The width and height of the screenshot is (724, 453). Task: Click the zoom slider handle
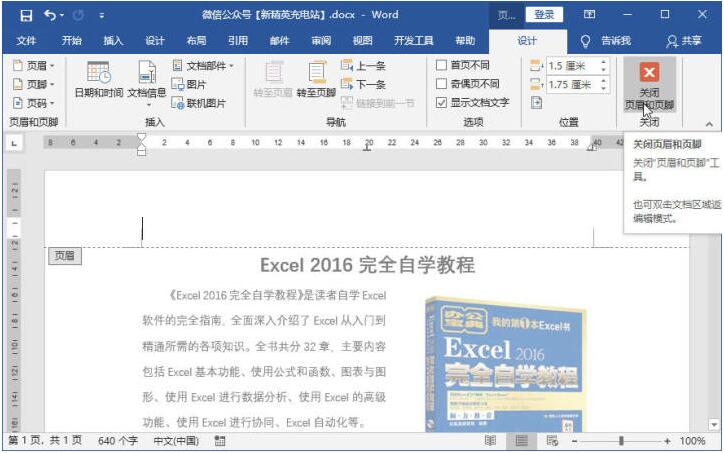point(621,441)
